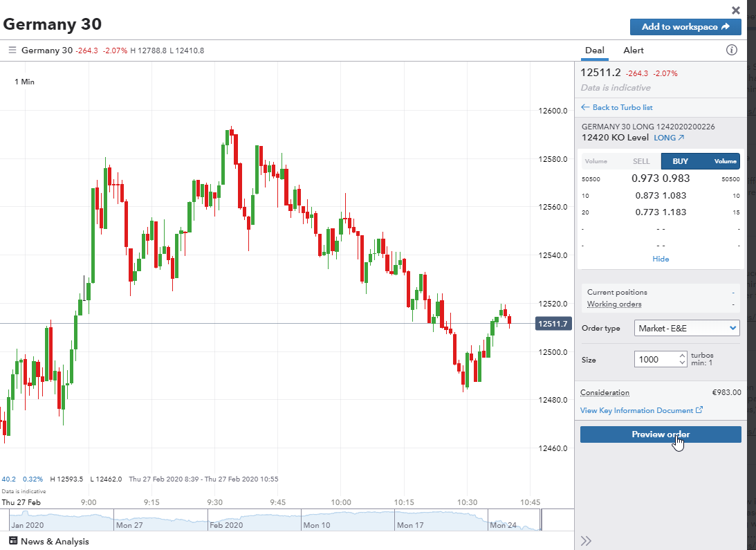Click the 12420 KO Level text
This screenshot has height=550, width=756.
[615, 138]
